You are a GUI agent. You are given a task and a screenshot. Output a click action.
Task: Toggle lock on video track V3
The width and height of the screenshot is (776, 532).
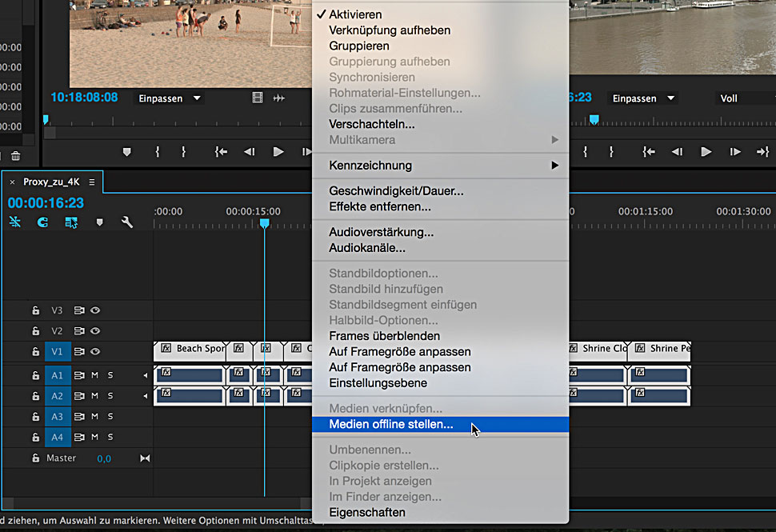(x=35, y=310)
